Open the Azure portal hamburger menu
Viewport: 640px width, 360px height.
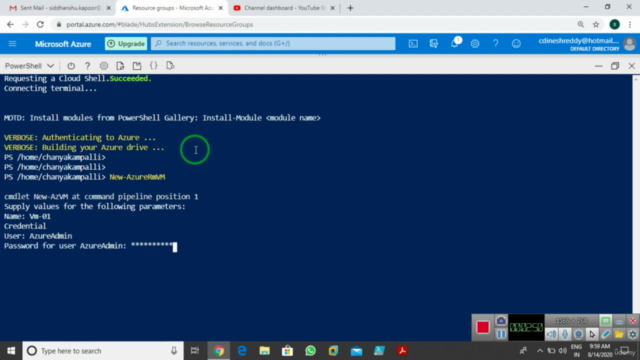tap(12, 44)
